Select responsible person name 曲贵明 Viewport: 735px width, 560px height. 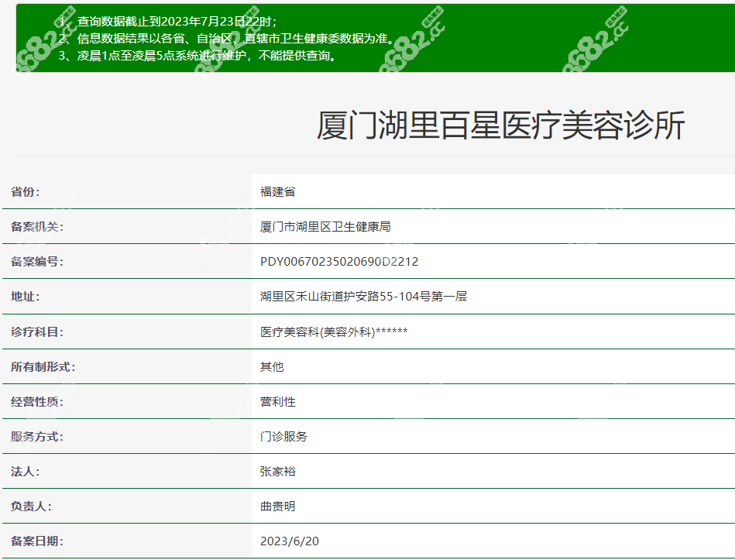pos(277,507)
